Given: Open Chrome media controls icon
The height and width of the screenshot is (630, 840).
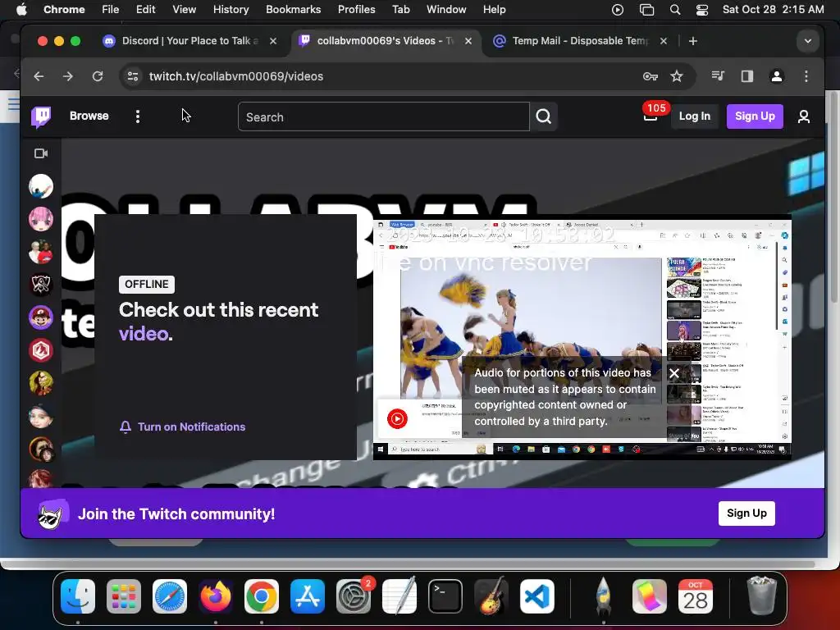Looking at the screenshot, I should pyautogui.click(x=718, y=76).
